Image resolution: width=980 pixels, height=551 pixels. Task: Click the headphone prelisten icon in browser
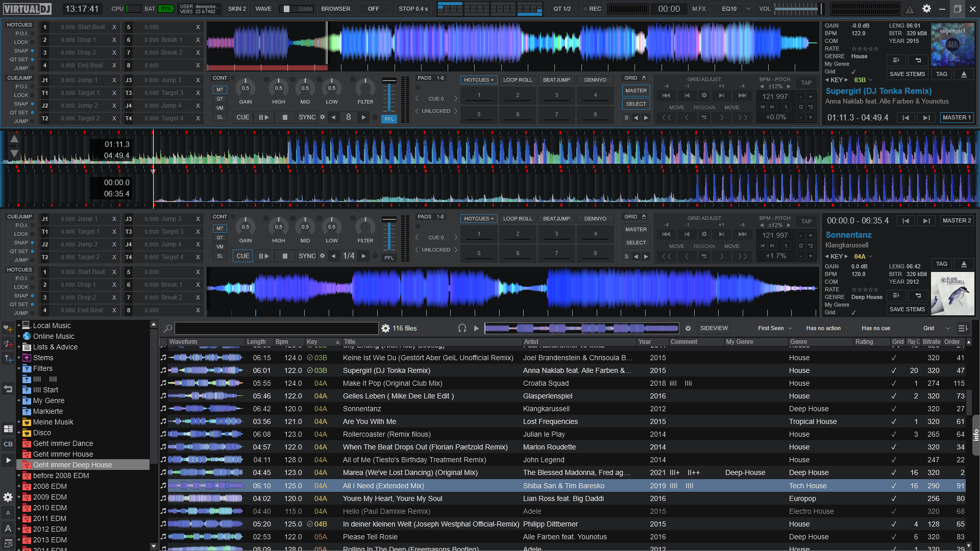point(462,329)
